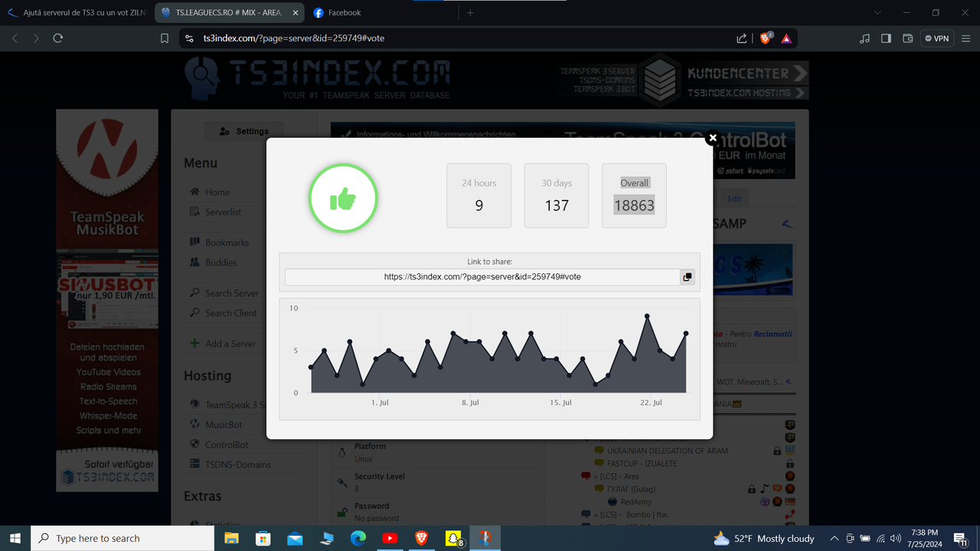The image size is (980, 551).
Task: Open ControlBot under Hosting
Action: click(x=226, y=445)
